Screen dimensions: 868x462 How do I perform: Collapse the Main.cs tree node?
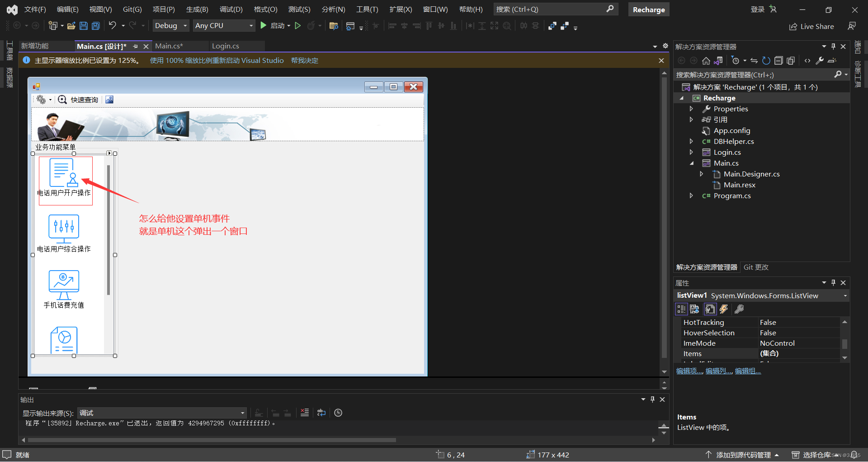coord(691,163)
